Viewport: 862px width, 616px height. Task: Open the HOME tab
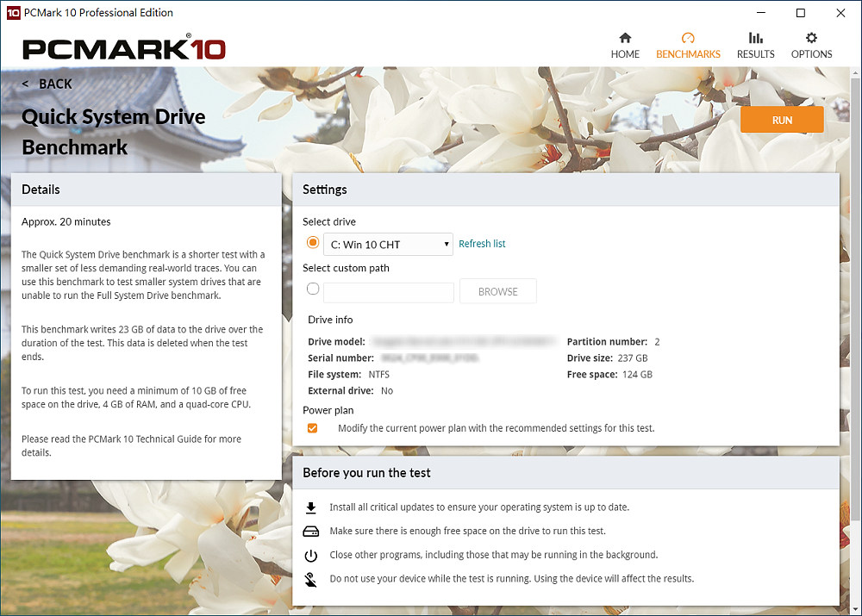625,46
